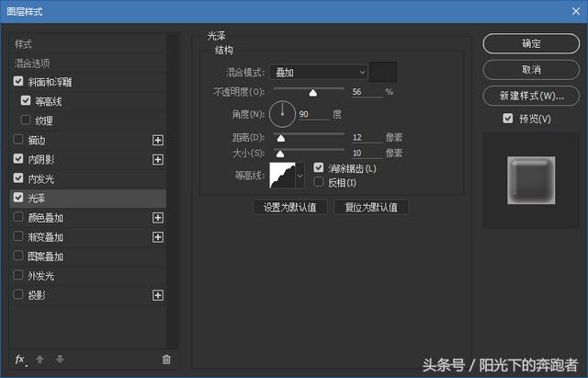
Task: Enable the 纹理 checkbox
Action: tap(26, 120)
